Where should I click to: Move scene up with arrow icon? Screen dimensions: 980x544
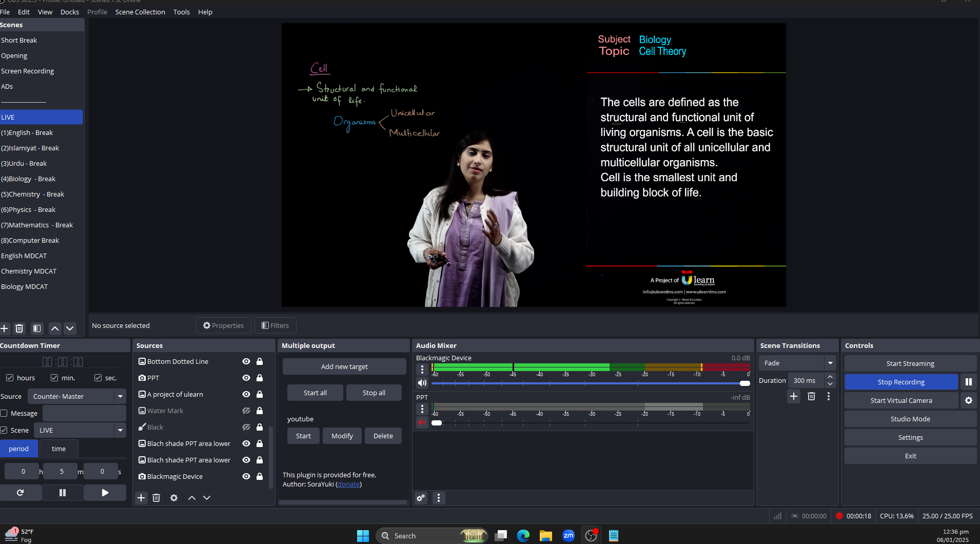click(55, 328)
